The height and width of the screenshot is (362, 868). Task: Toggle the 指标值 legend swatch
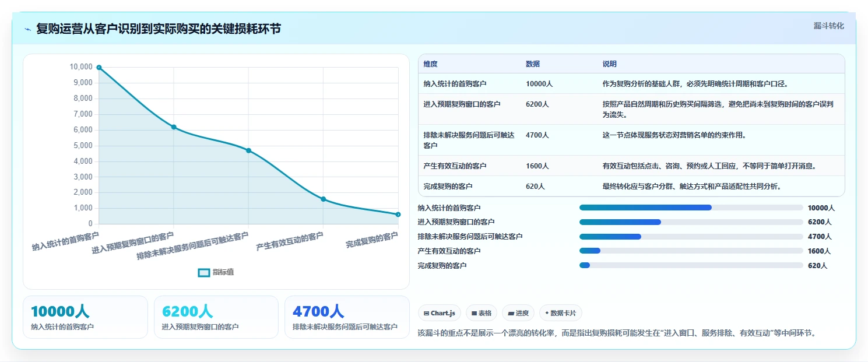(x=204, y=272)
